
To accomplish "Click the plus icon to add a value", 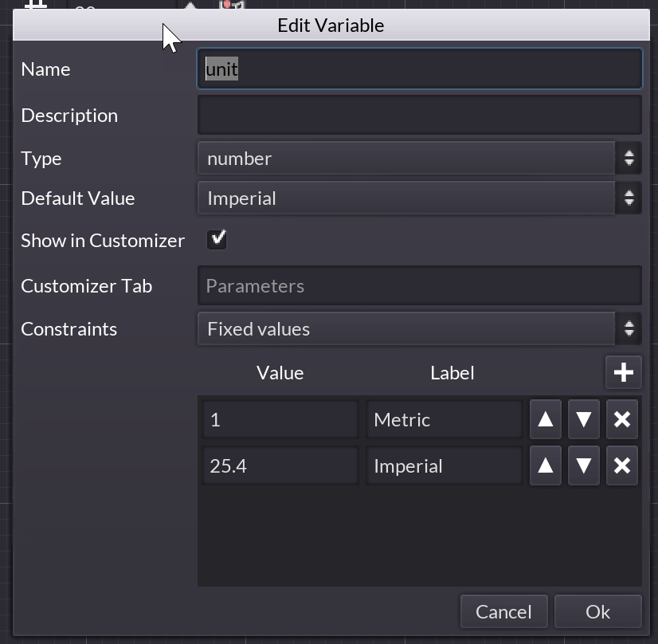I will (x=623, y=372).
